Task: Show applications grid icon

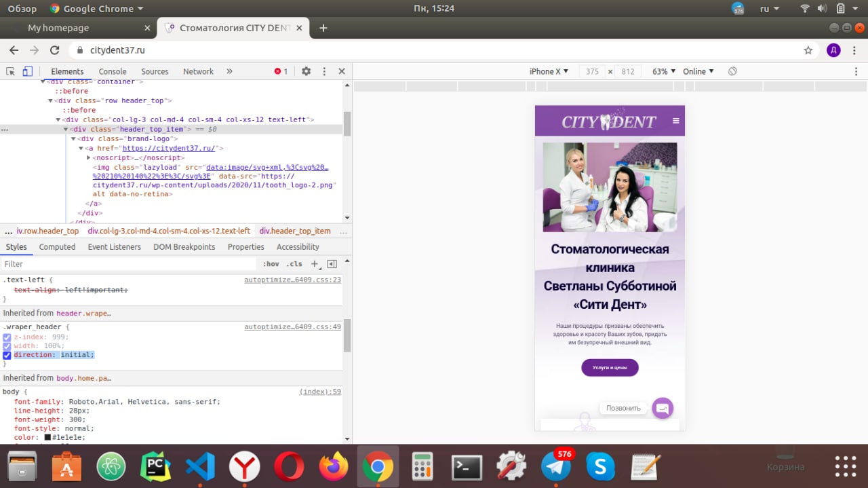Action: pos(846,466)
